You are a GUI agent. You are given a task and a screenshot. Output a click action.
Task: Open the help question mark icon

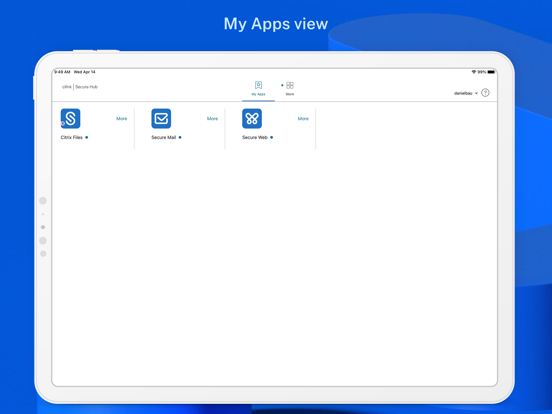tap(485, 93)
